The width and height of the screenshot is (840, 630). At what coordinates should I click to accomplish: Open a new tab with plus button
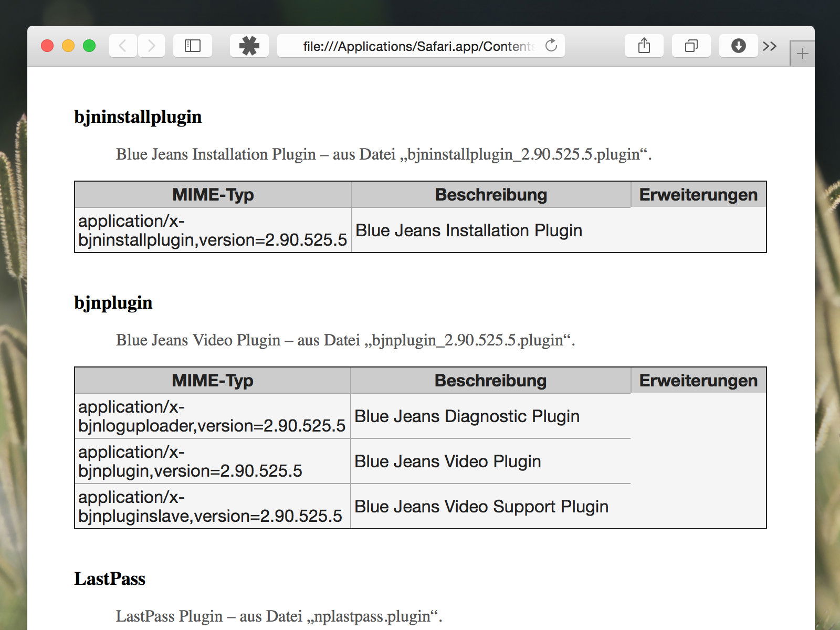click(802, 54)
